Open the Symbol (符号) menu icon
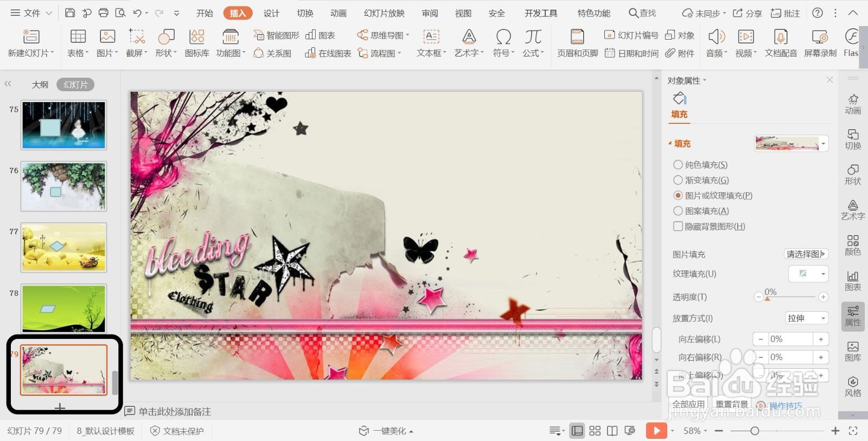Screen dimensions: 868x441 (503, 37)
